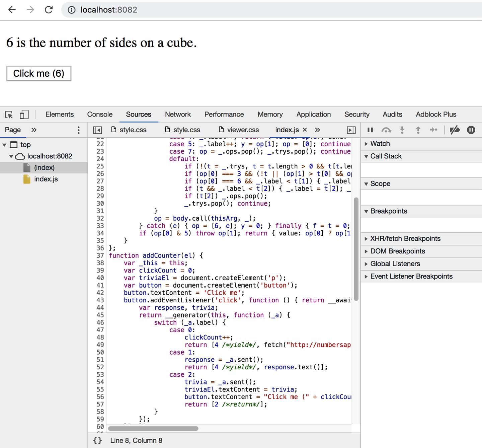Expand the Watch section
Viewport: 482px width, 448px height.
coord(380,144)
